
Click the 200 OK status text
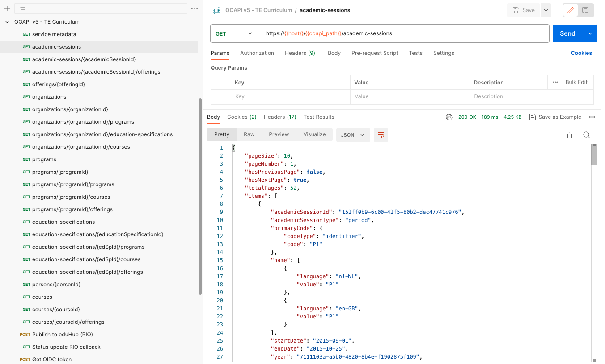point(467,117)
